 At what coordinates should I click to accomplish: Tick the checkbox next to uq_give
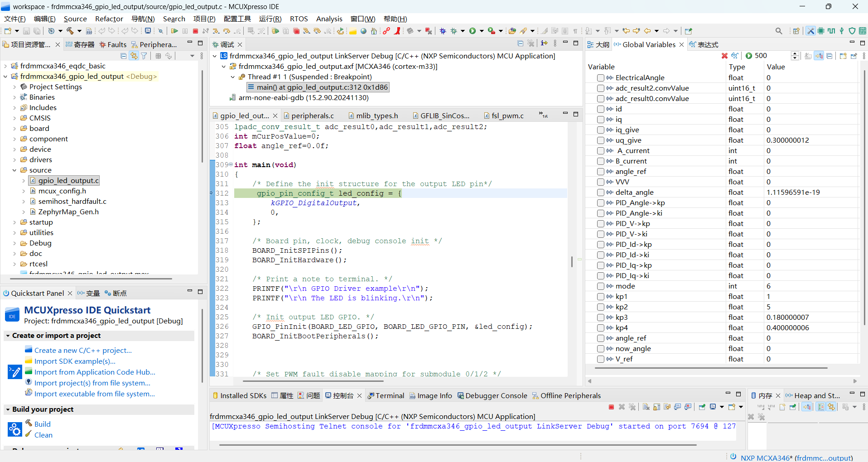[x=600, y=140]
